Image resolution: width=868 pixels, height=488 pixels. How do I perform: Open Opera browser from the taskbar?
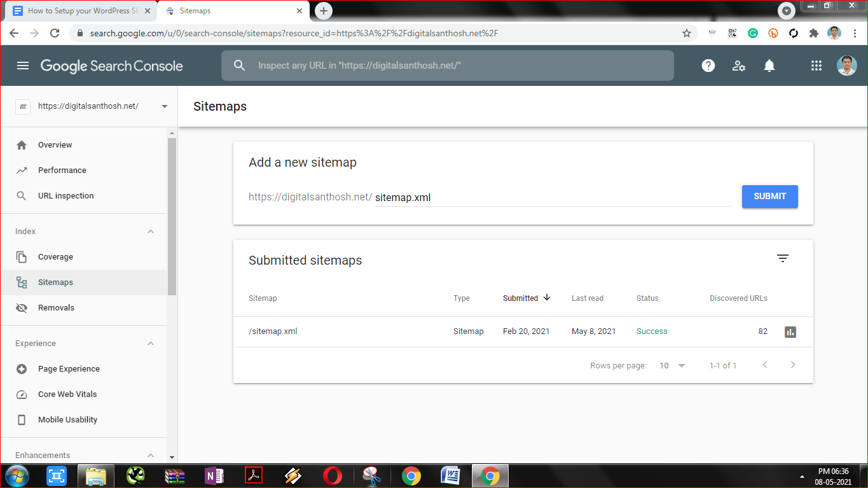coord(332,476)
